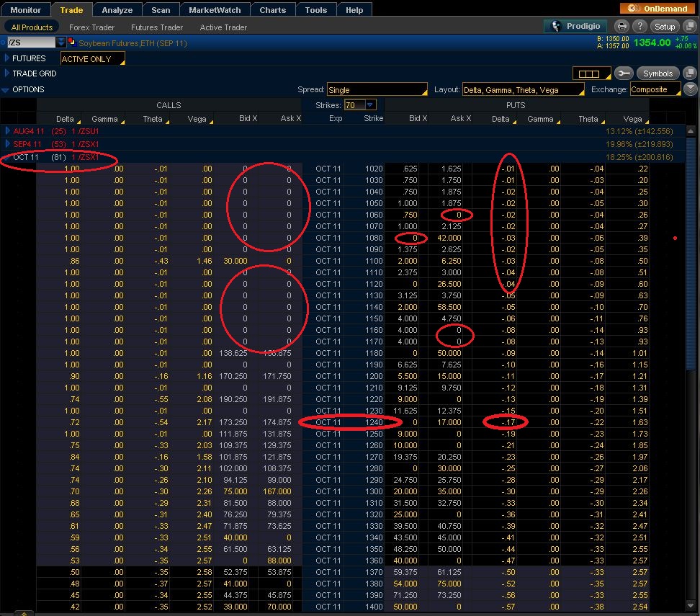Click the small circle left of /ZS field

(x=3, y=43)
